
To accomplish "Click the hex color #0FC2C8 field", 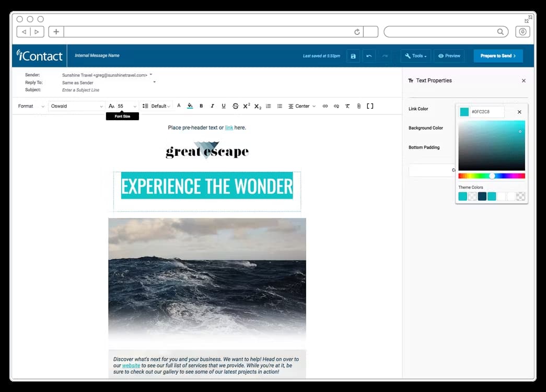I will [487, 112].
